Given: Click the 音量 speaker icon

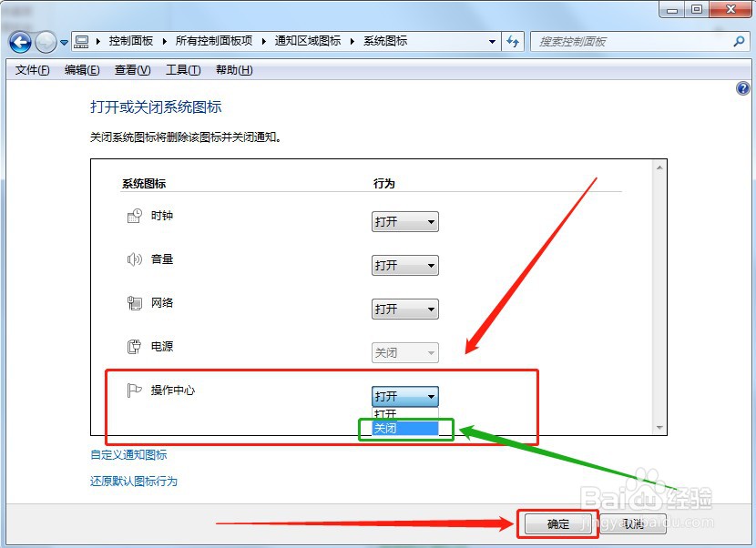Looking at the screenshot, I should click(x=135, y=259).
